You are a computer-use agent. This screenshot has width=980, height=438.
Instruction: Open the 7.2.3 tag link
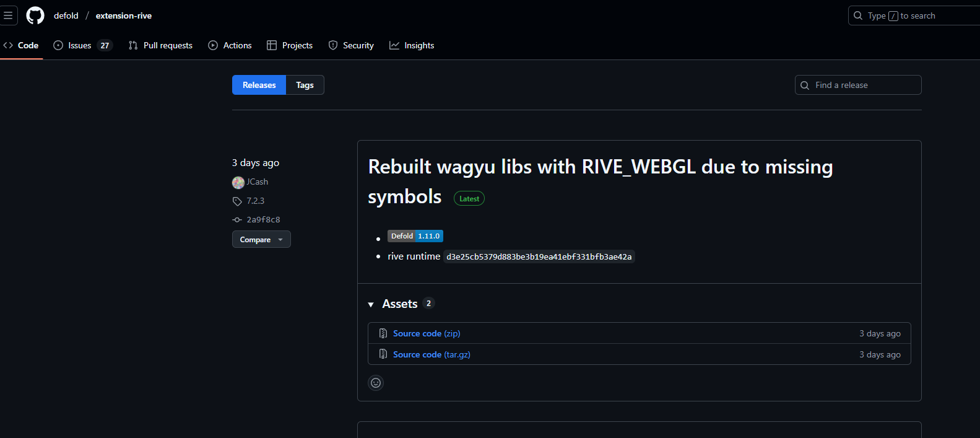click(255, 201)
